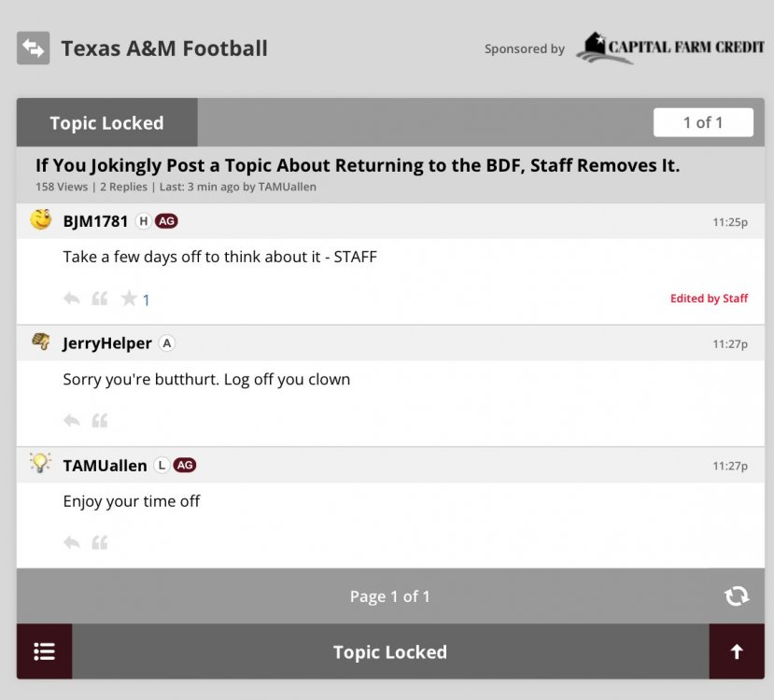Viewport: 774px width, 700px height.
Task: Click the quote icon on BJM1781's post
Action: tap(100, 299)
